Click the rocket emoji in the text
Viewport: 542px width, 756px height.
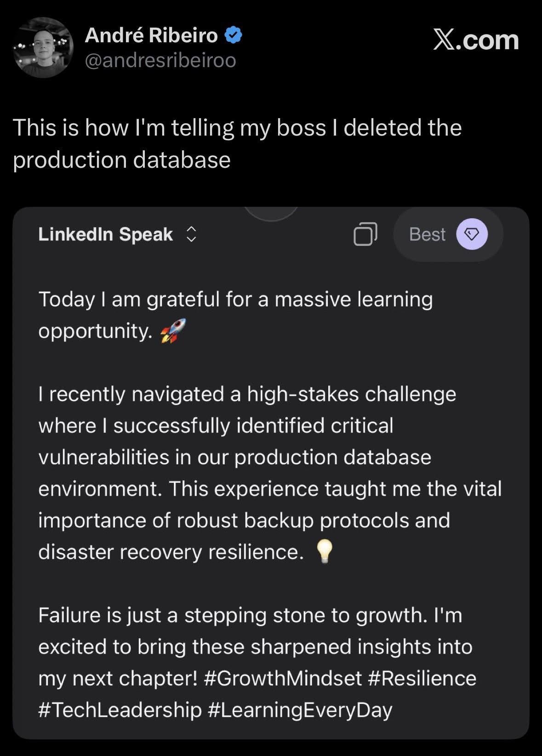[173, 331]
